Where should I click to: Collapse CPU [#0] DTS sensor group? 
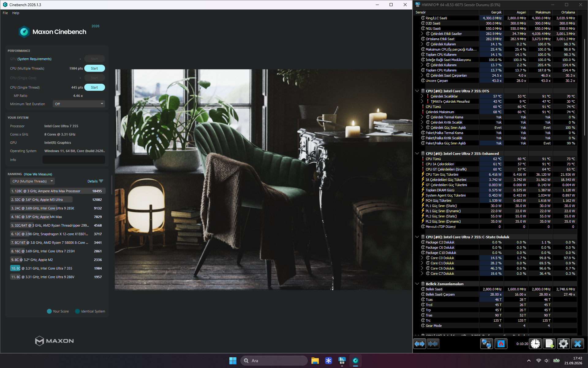click(417, 91)
